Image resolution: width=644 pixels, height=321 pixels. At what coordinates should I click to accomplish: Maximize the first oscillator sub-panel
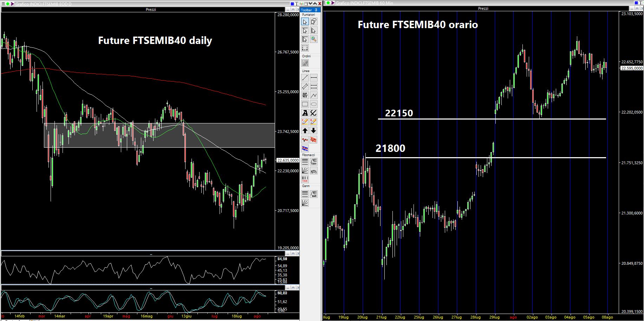(x=293, y=253)
